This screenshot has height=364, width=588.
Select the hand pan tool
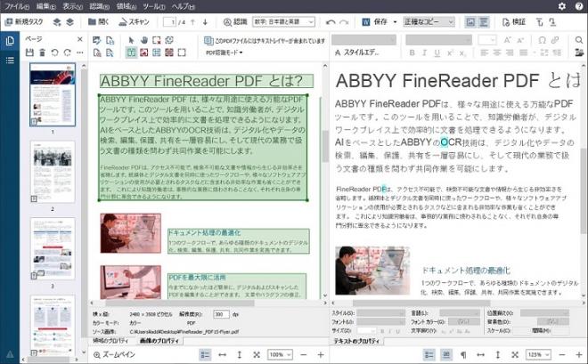(144, 40)
